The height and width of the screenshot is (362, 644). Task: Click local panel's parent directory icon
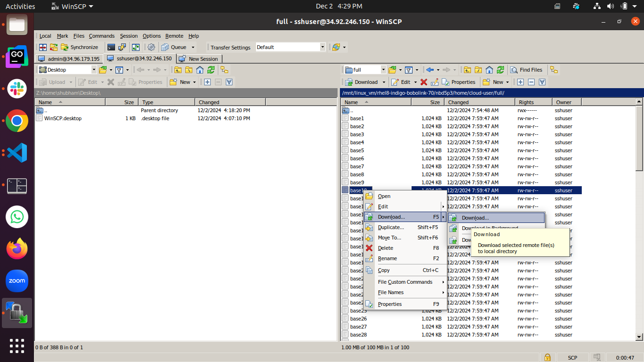pos(178,70)
